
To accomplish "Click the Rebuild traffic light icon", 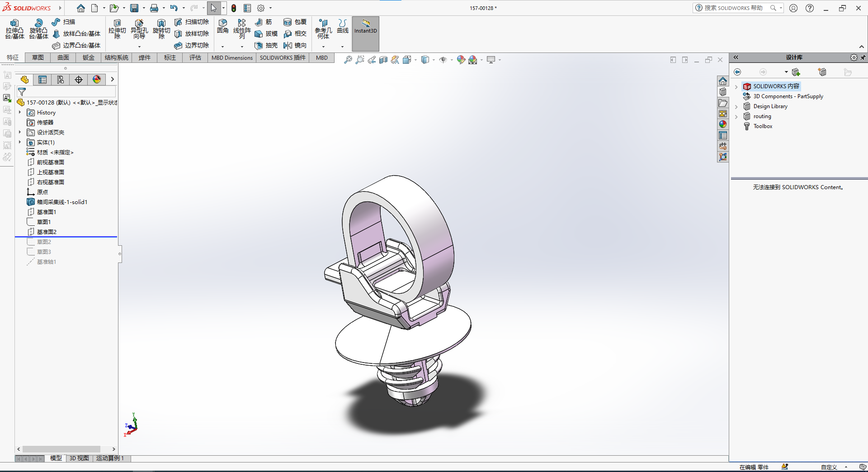I will click(x=234, y=8).
